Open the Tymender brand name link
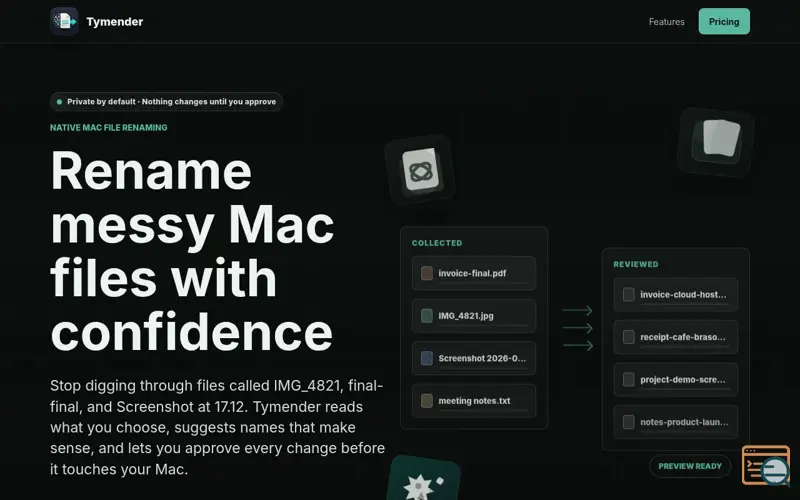The height and width of the screenshot is (500, 800). (x=114, y=21)
